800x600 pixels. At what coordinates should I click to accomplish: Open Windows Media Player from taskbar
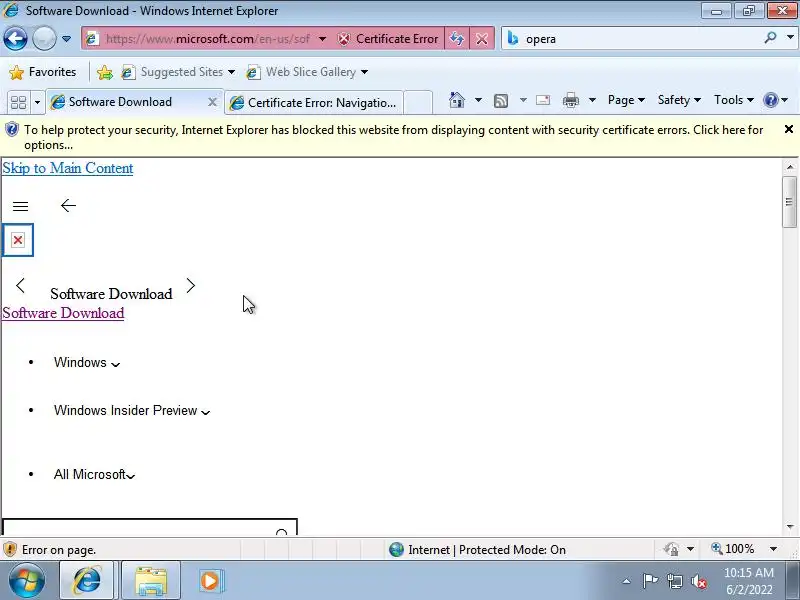point(210,581)
